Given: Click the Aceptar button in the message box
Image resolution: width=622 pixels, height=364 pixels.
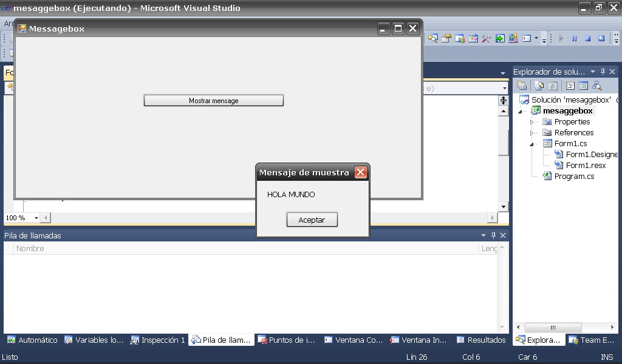Looking at the screenshot, I should (x=312, y=220).
